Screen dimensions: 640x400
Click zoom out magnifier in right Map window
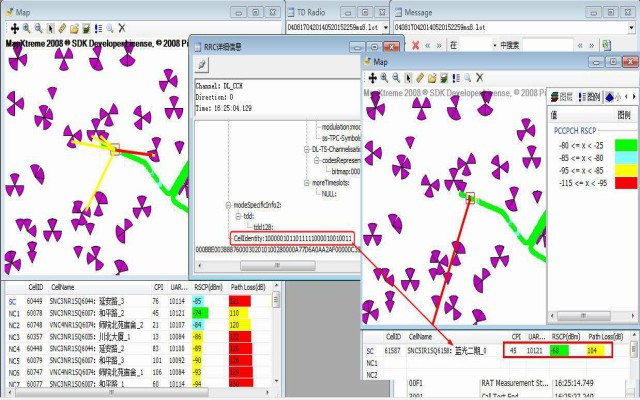pos(396,77)
